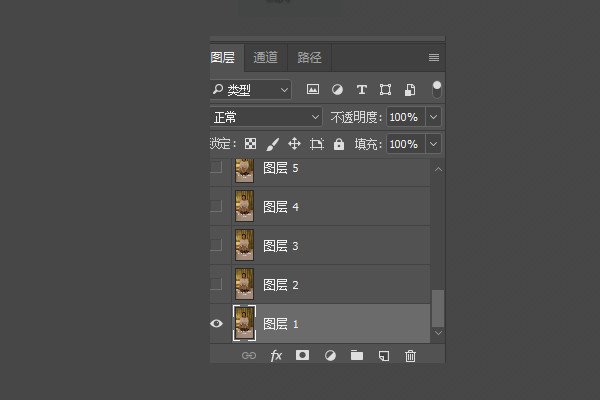Add a layer mask icon

[302, 355]
